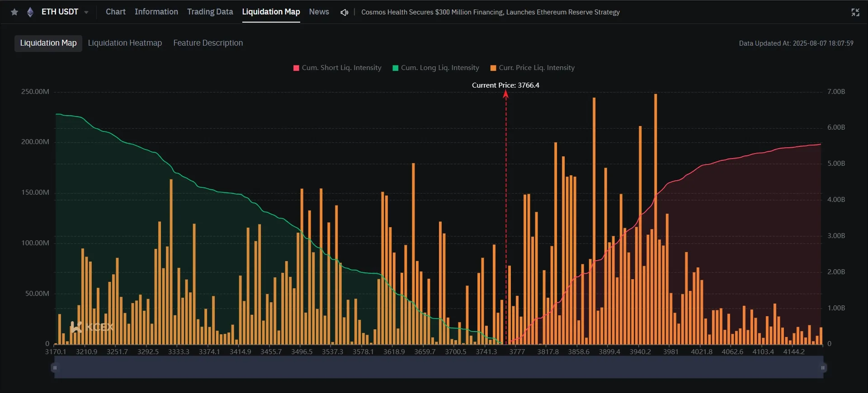868x393 pixels.
Task: Select the Liquidation Map button
Action: pos(48,43)
